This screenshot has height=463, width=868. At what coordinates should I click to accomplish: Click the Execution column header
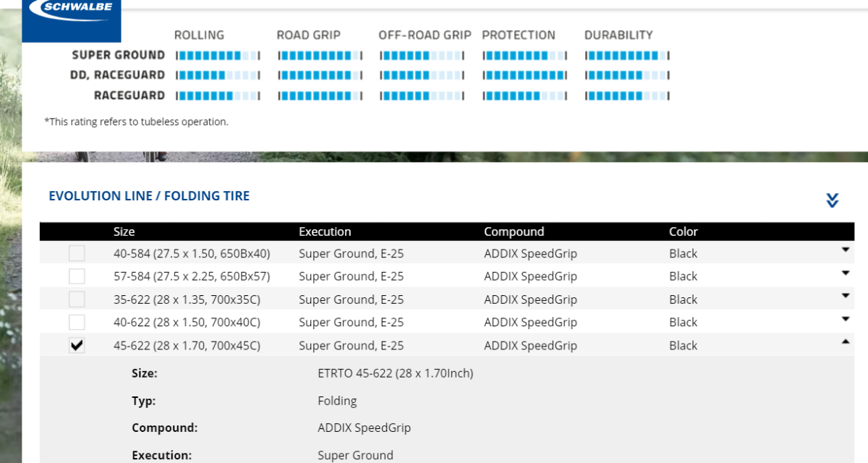pyautogui.click(x=325, y=231)
